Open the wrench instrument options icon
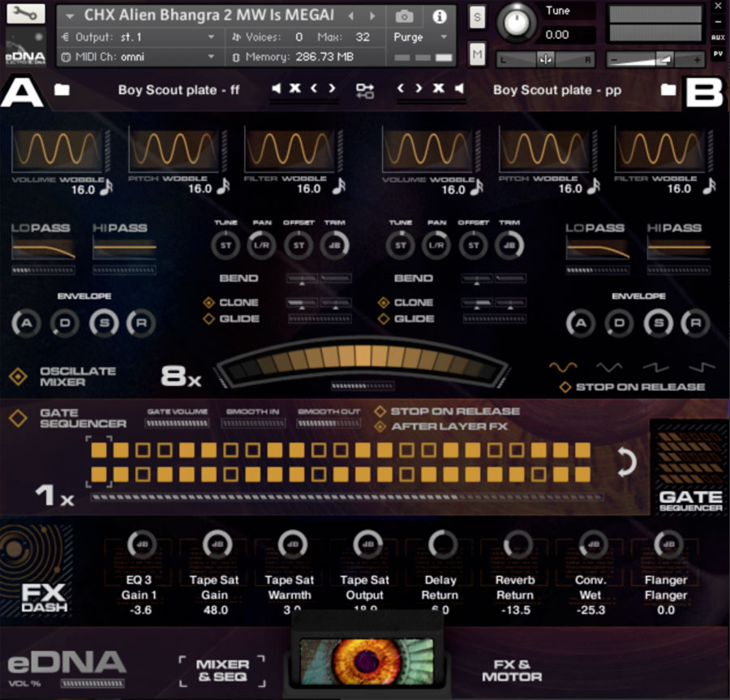The image size is (730, 700). pos(26,14)
